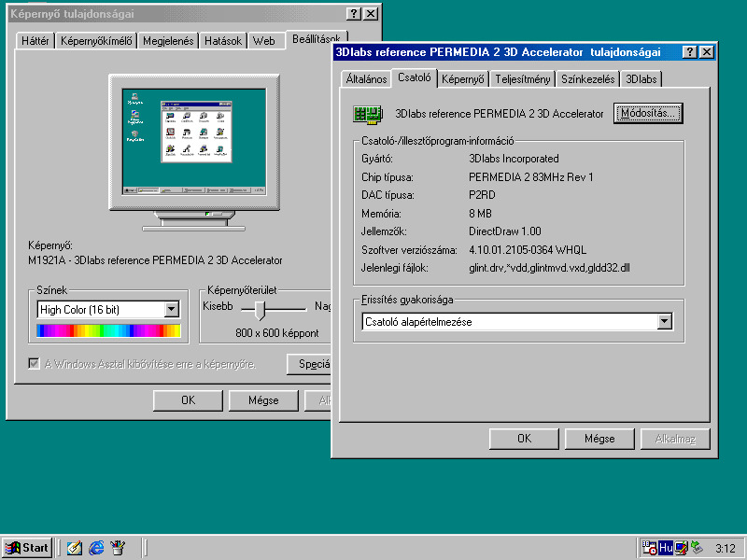Click the Alkalmaz button in PERMEDIA dialog
747x560 pixels.
[675, 439]
